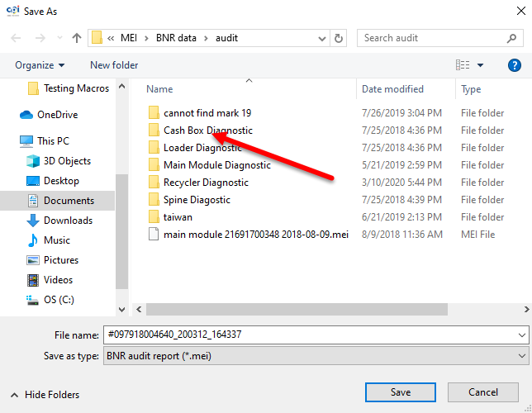Refresh the audit folder view
The image size is (532, 413).
coord(340,38)
